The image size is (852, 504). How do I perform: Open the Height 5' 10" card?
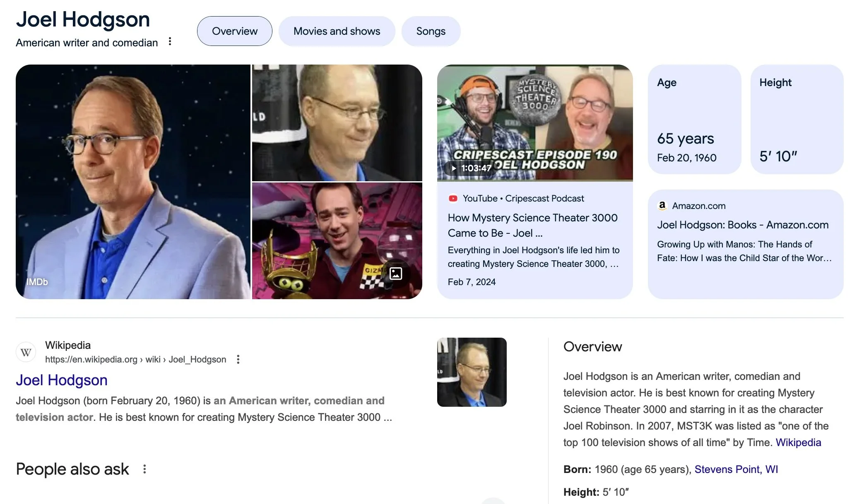tap(797, 119)
